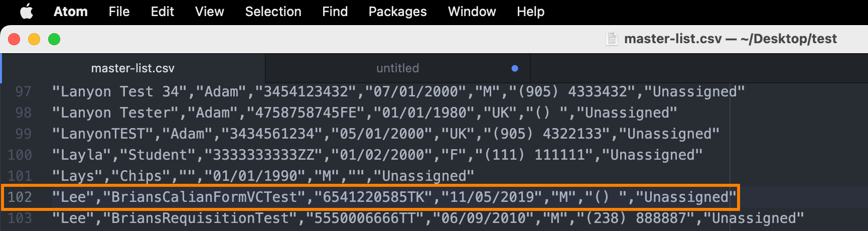Open the Packages menu
Screen dimensions: 868x231
coord(398,12)
